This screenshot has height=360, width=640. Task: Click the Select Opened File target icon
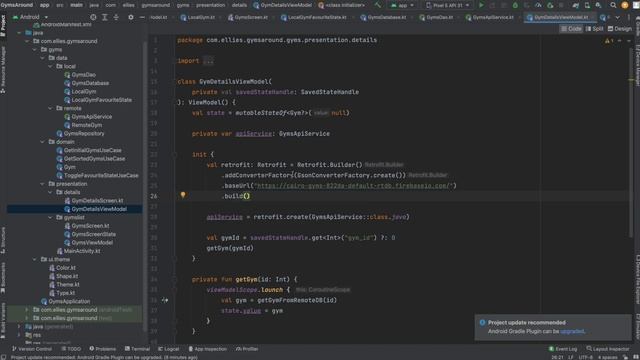[x=93, y=17]
